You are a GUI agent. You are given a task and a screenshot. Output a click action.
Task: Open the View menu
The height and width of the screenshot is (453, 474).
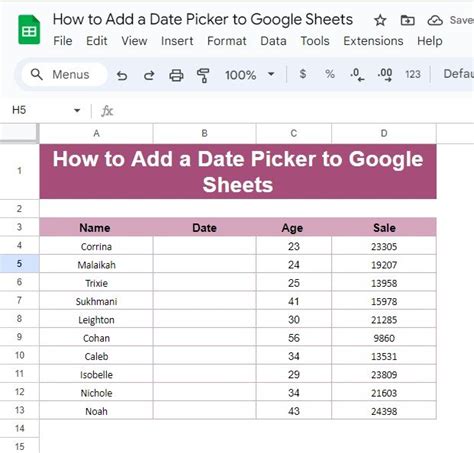(x=134, y=41)
